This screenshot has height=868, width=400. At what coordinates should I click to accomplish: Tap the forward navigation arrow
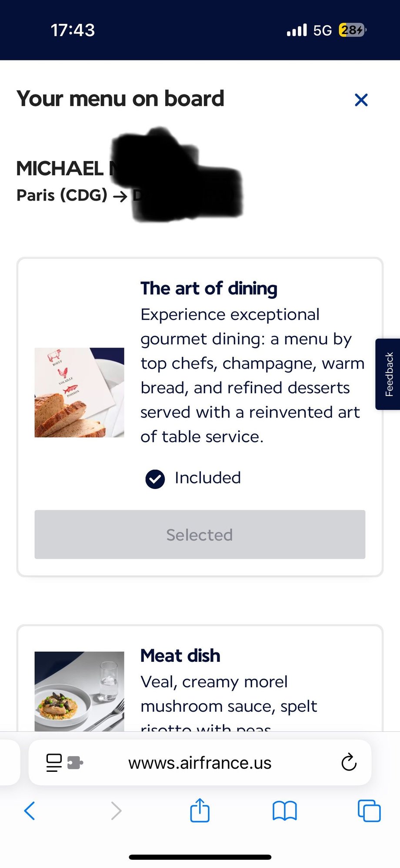pyautogui.click(x=116, y=811)
